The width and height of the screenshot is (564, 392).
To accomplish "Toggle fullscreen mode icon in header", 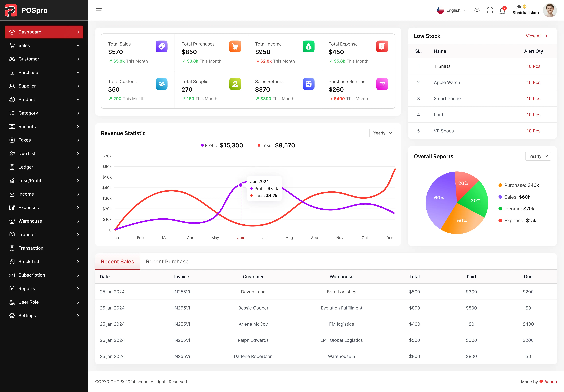I will (x=490, y=10).
